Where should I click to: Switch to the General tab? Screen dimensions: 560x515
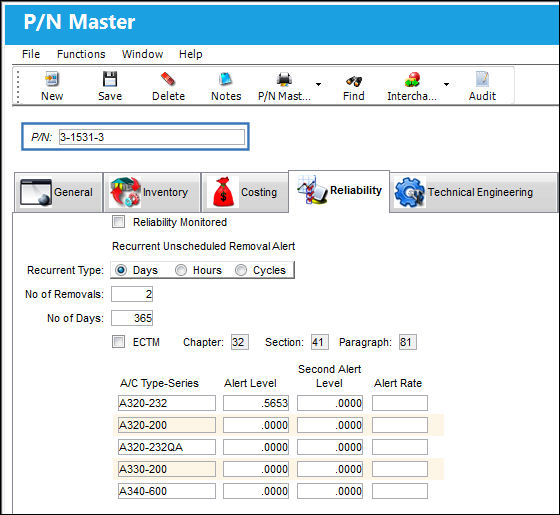coord(59,192)
